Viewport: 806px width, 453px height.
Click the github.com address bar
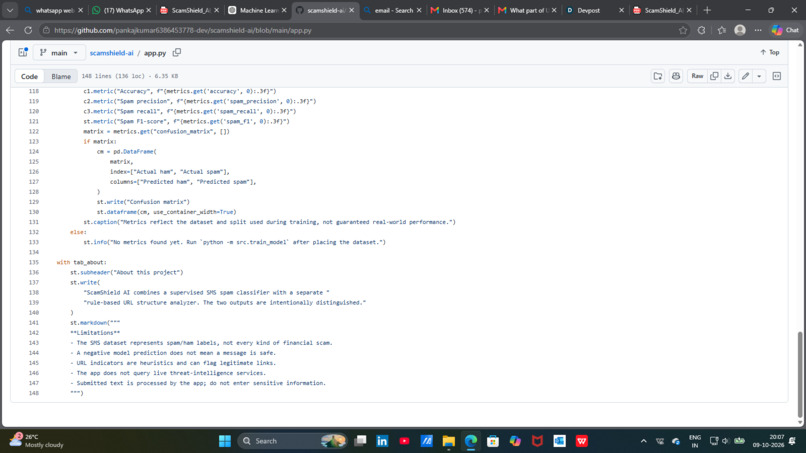[x=360, y=30]
